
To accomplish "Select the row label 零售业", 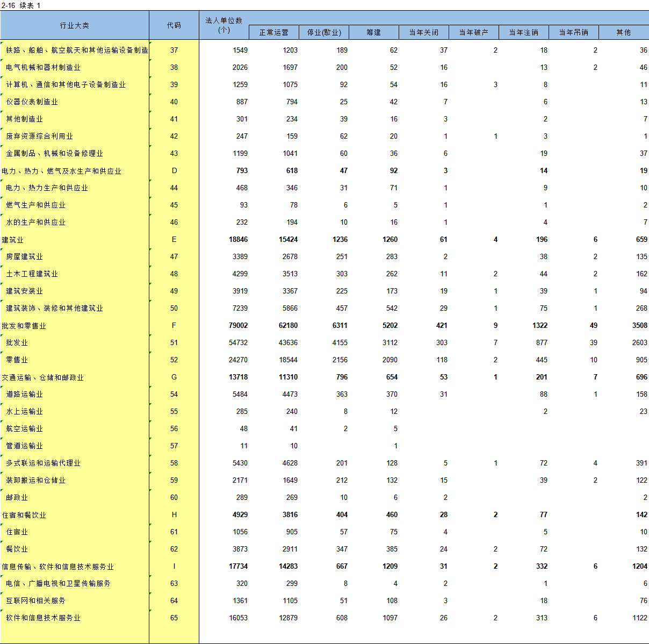I will tap(17, 360).
